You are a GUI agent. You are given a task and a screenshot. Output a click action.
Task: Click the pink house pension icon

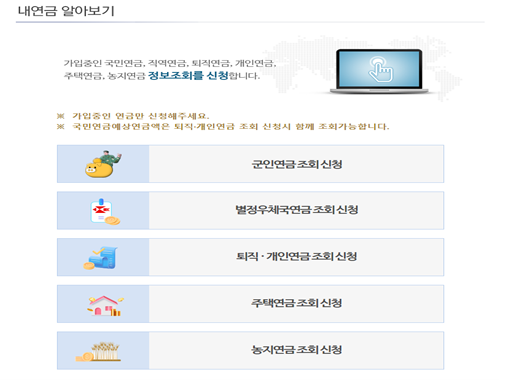[105, 306]
